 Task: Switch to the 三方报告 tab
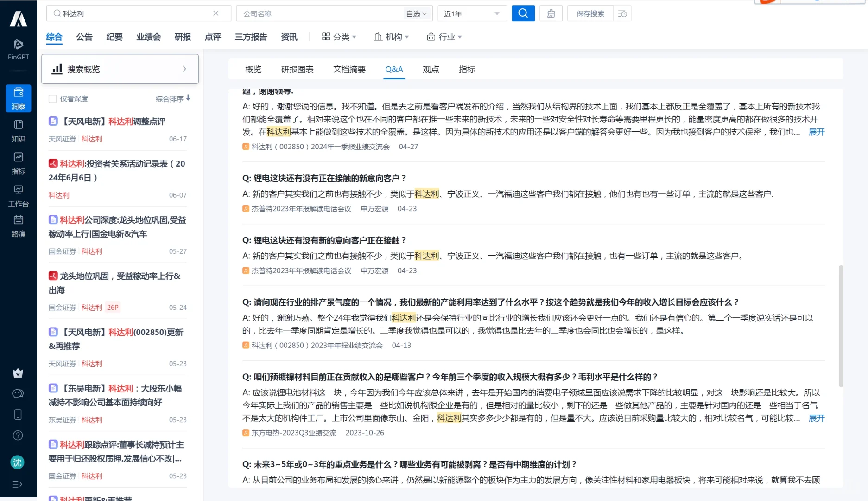[251, 37]
